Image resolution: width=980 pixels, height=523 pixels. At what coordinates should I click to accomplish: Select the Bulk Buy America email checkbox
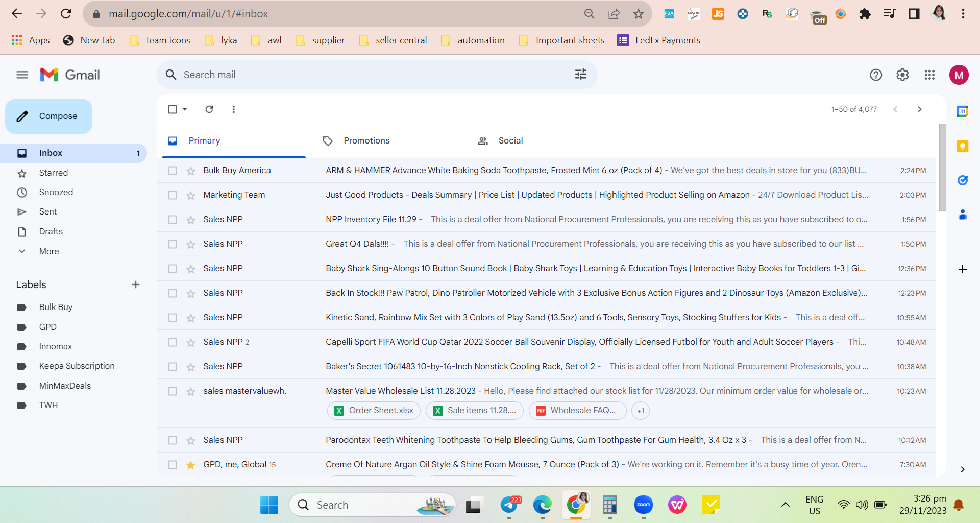(173, 171)
